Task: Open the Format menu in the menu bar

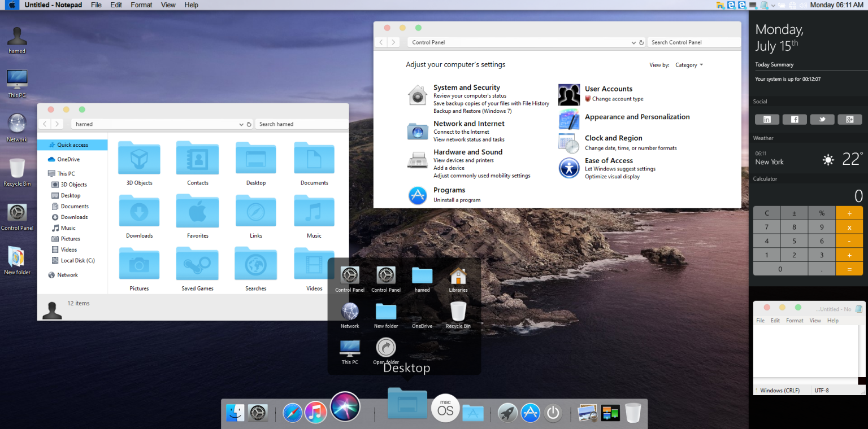Action: 141,5
